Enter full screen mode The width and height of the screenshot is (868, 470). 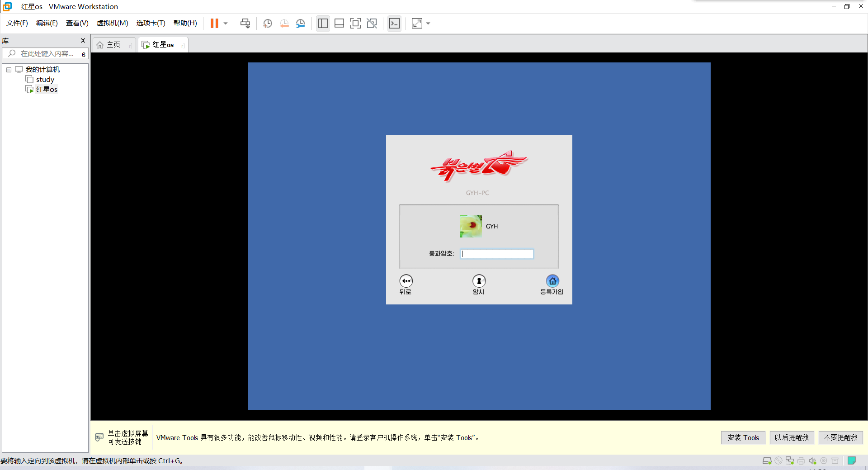tap(355, 24)
